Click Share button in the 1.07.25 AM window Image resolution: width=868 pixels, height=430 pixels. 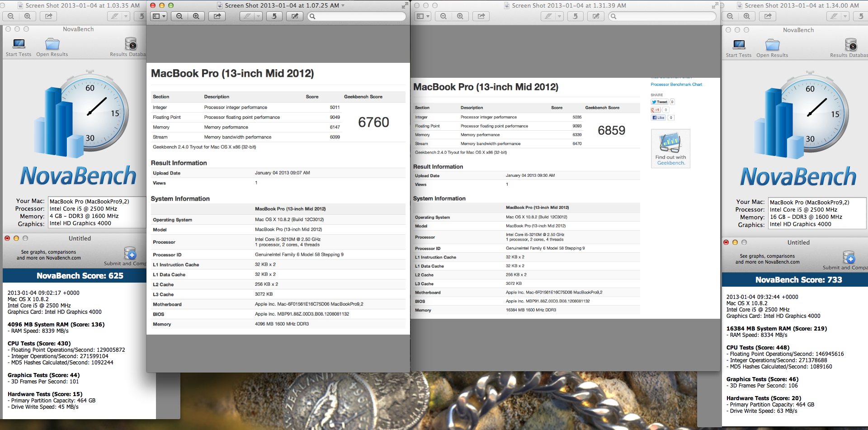217,16
